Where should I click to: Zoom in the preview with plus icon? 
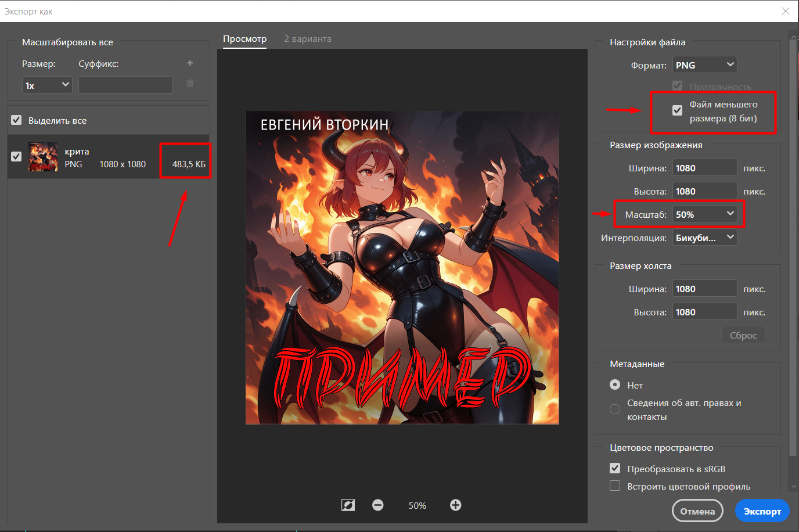point(456,505)
